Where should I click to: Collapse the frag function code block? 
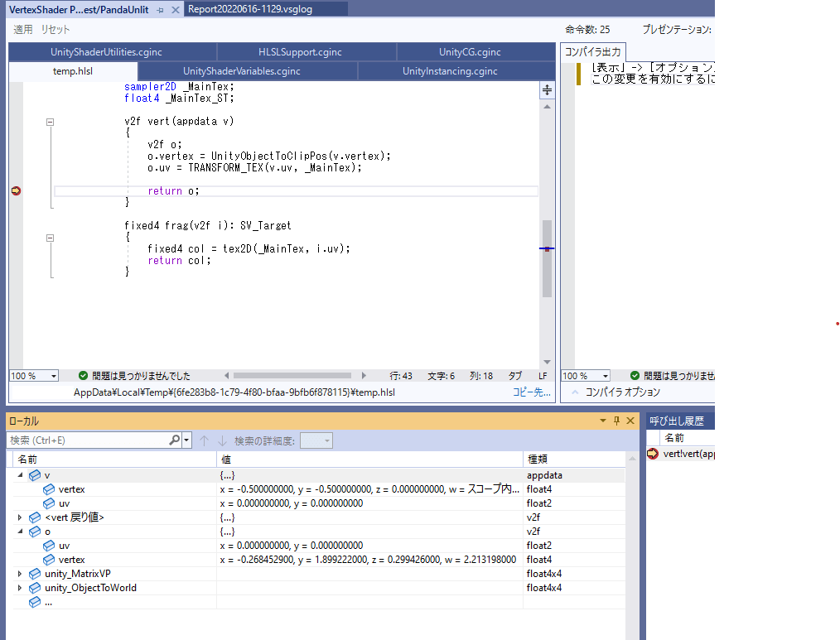50,238
